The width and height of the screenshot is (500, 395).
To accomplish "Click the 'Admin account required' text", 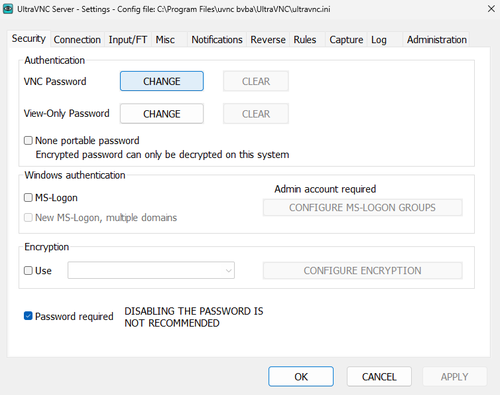I will [325, 189].
